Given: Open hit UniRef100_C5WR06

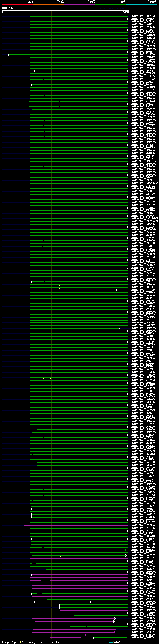Looking at the screenshot, I should [x=143, y=19].
